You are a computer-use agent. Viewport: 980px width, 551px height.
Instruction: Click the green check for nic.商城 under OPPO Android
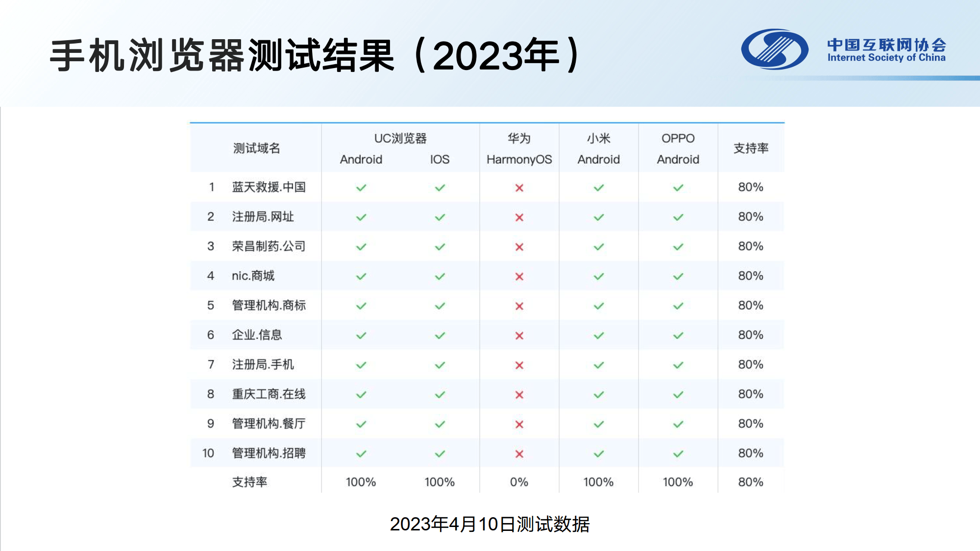[x=678, y=276]
